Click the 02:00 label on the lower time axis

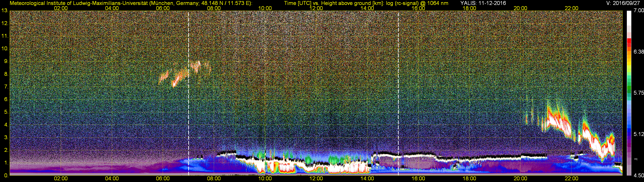pyautogui.click(x=61, y=179)
